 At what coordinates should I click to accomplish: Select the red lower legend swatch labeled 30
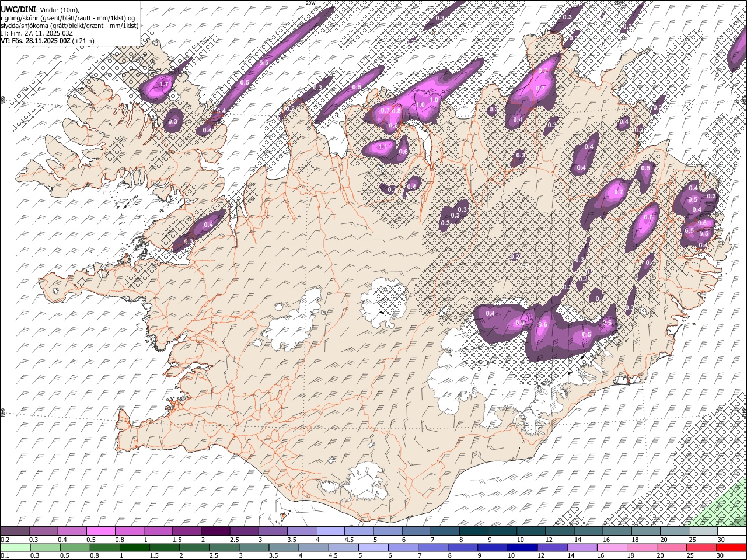point(731,548)
